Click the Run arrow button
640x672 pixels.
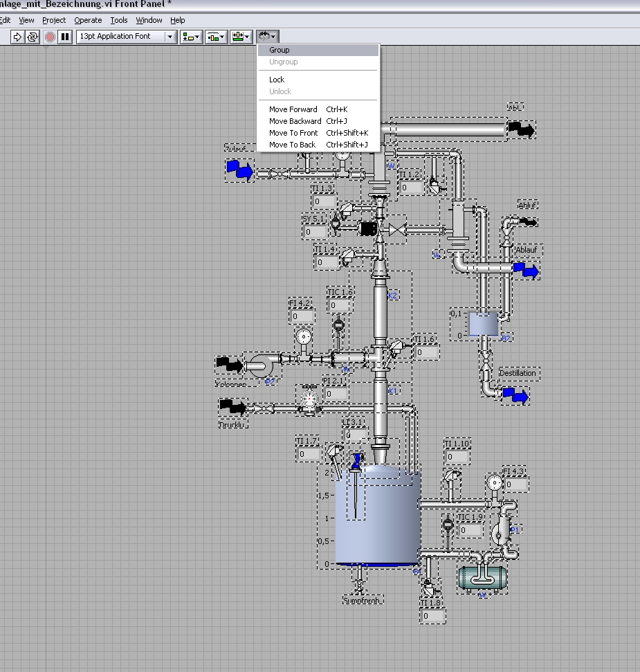18,37
